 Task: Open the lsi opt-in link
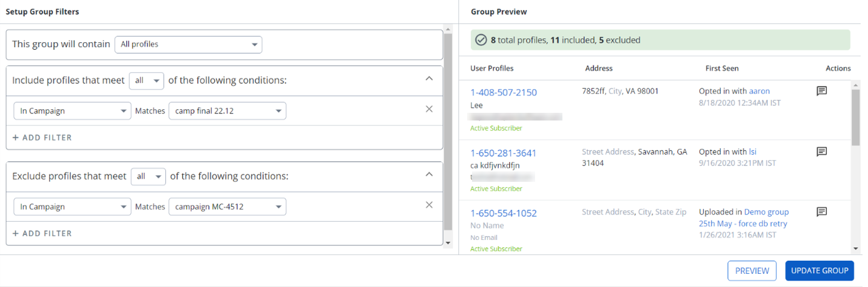752,152
